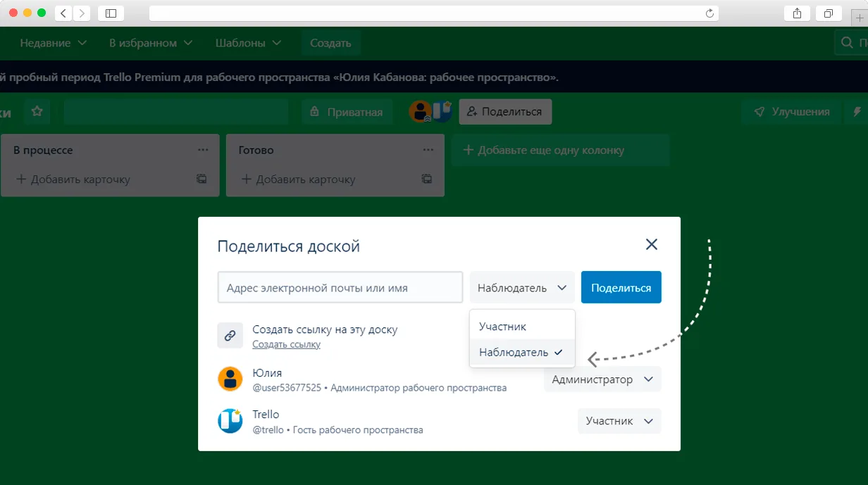Select the checked Наблюдатель option

point(522,352)
